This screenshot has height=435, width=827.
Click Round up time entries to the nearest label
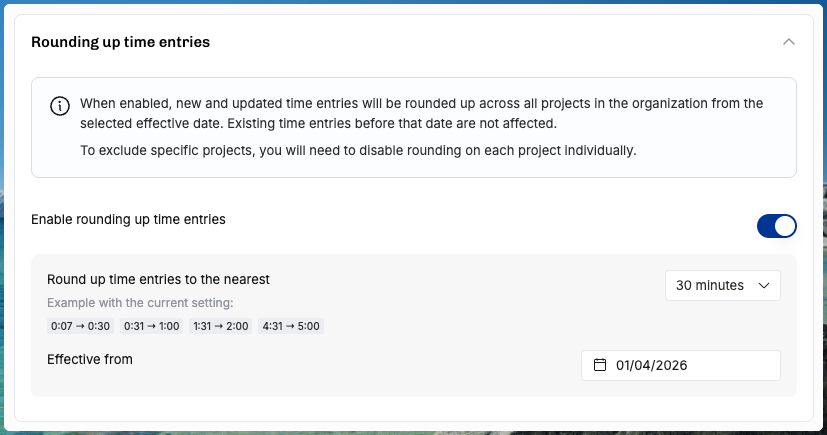[158, 279]
